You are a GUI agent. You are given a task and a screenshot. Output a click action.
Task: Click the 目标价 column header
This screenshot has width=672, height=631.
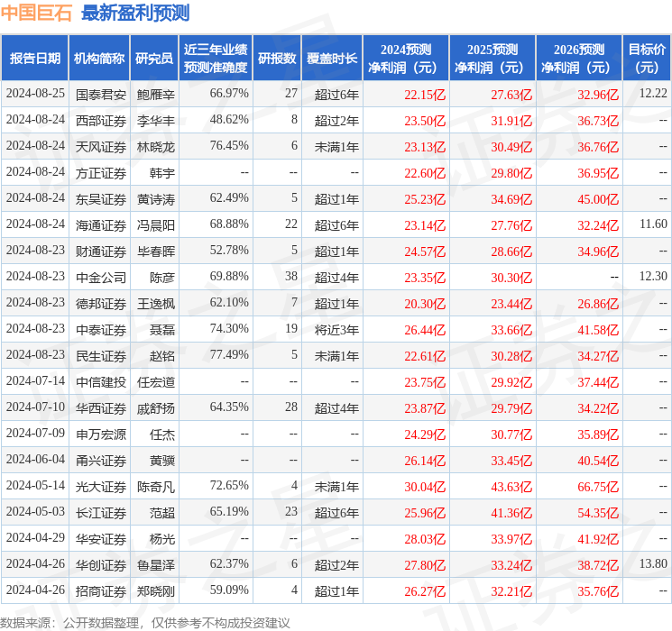point(647,59)
